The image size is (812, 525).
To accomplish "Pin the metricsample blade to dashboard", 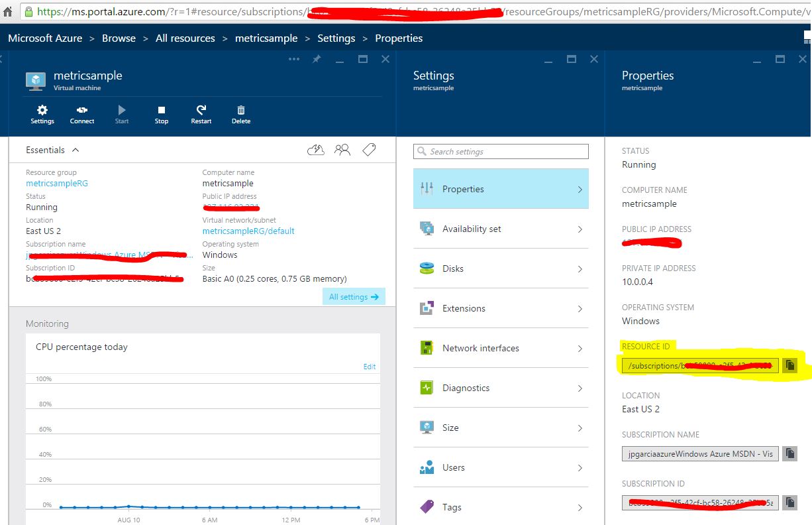I will (317, 59).
